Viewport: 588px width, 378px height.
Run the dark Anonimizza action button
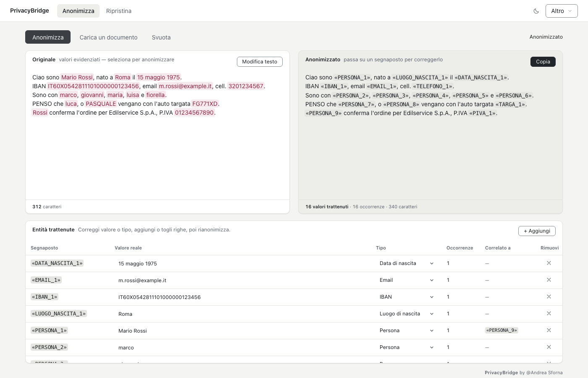(x=48, y=37)
